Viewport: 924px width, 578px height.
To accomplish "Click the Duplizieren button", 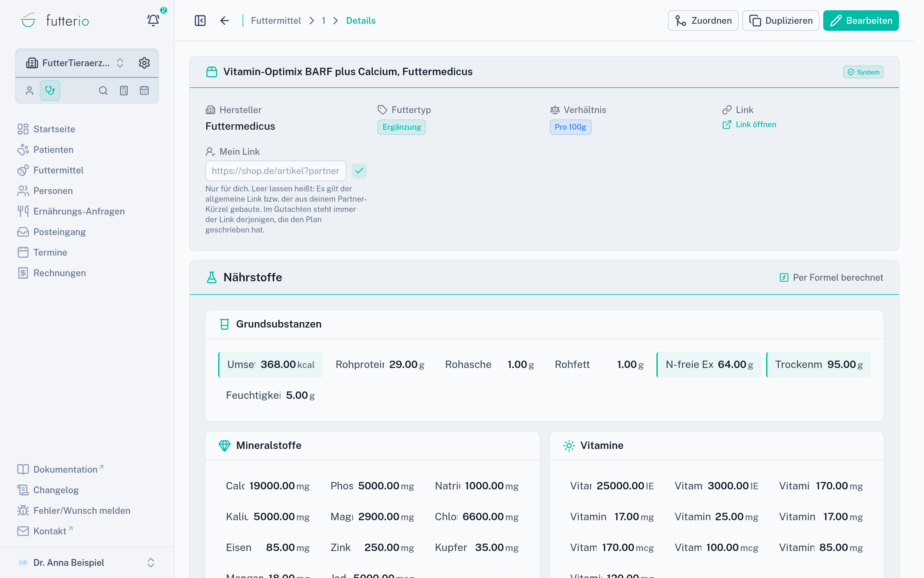I will point(781,21).
